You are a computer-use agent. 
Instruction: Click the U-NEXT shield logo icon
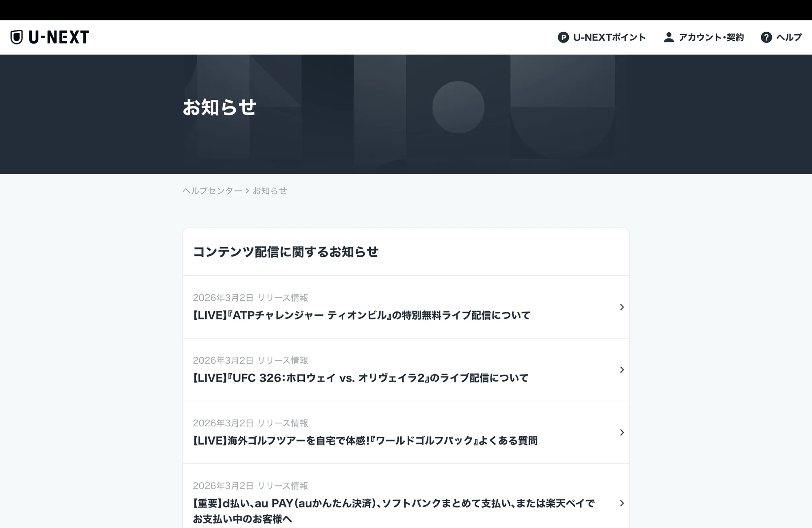(17, 37)
